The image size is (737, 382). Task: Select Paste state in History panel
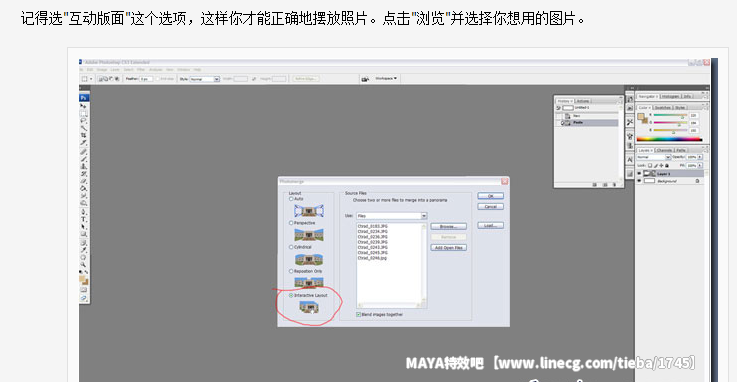point(587,123)
